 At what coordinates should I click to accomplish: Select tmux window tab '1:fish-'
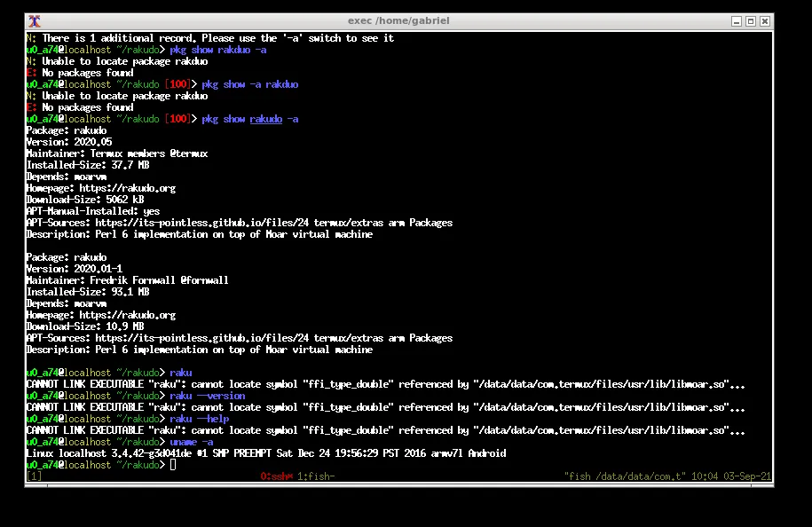click(x=316, y=476)
